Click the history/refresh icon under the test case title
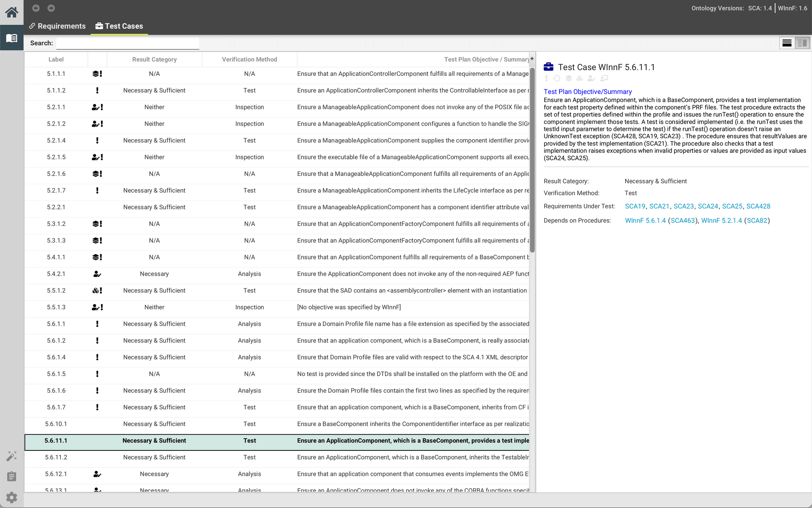812x508 pixels. tap(557, 79)
